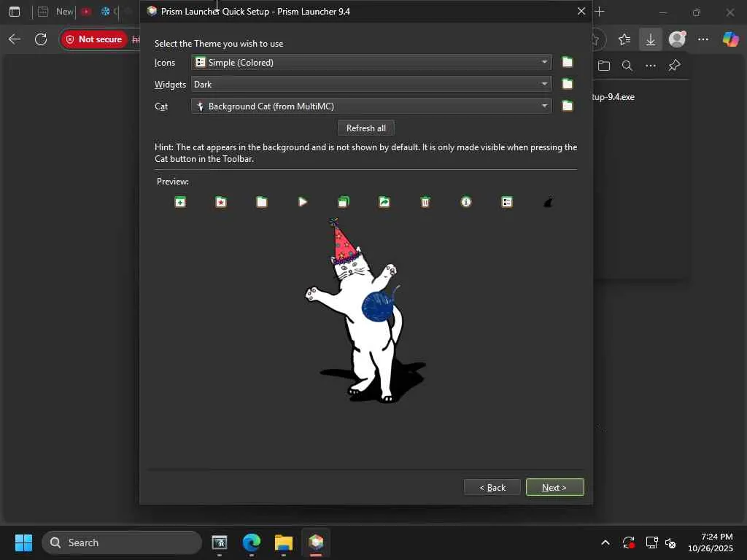The width and height of the screenshot is (747, 560).
Task: Open icons theme folder
Action: [x=567, y=63]
